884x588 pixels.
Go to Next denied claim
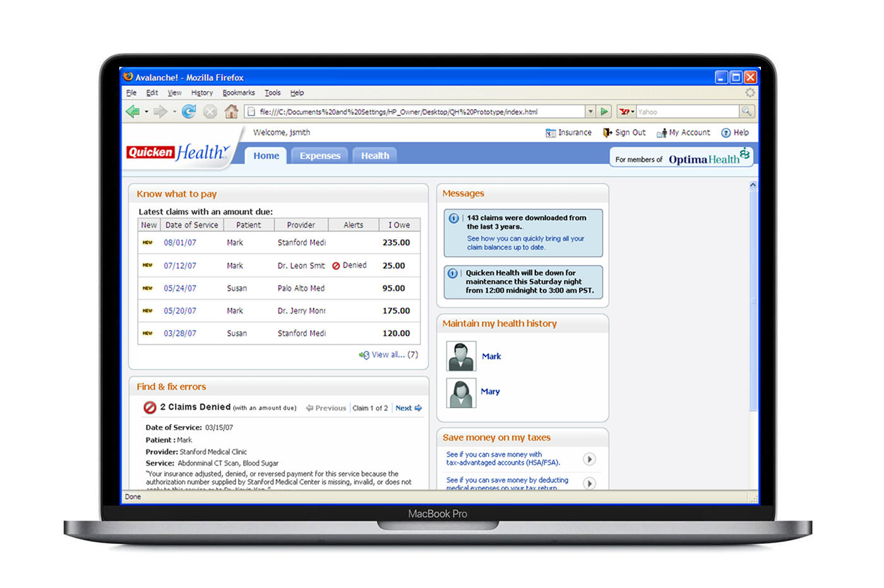click(408, 408)
